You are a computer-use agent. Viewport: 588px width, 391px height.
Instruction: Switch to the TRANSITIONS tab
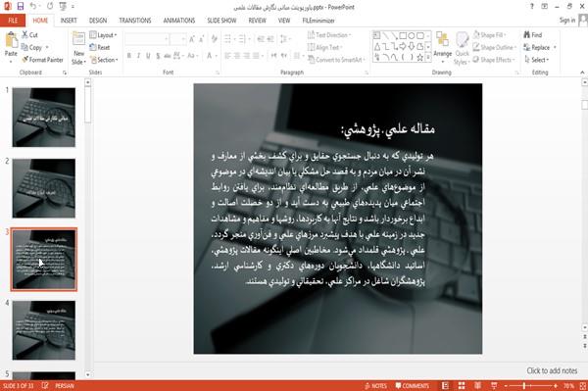[135, 21]
